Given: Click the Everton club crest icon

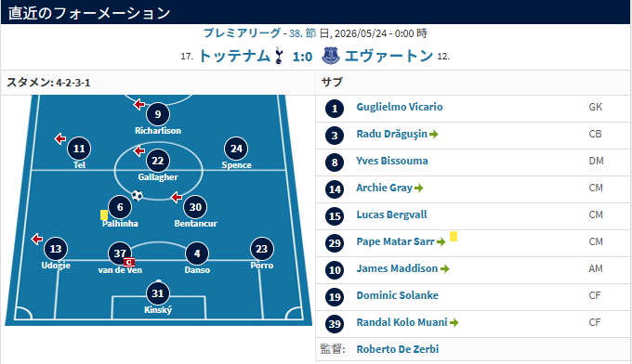Looking at the screenshot, I should 331,56.
